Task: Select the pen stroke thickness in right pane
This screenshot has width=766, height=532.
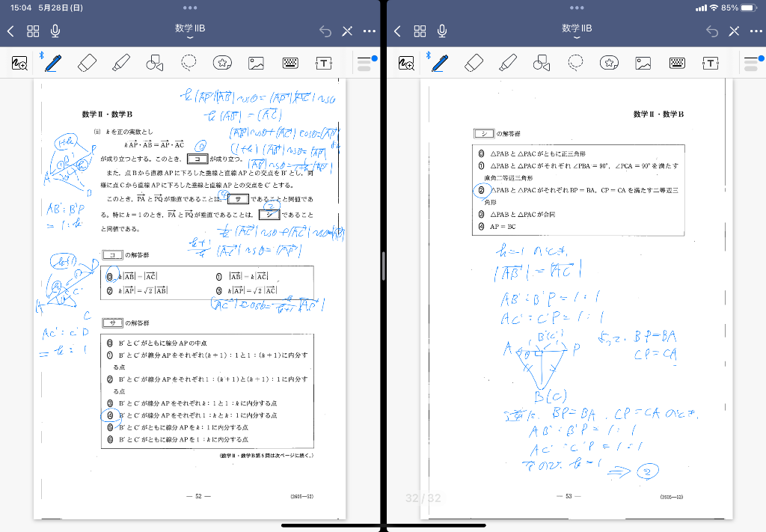Action: point(750,63)
